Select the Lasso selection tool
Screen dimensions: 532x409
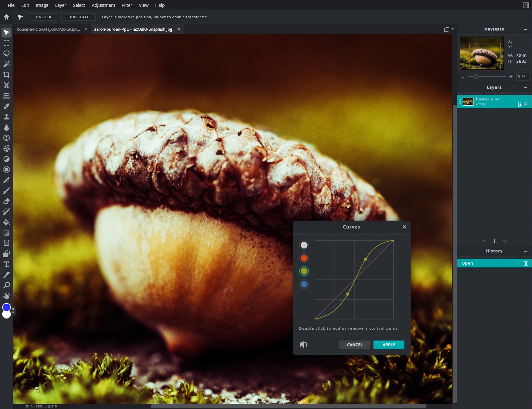6,54
